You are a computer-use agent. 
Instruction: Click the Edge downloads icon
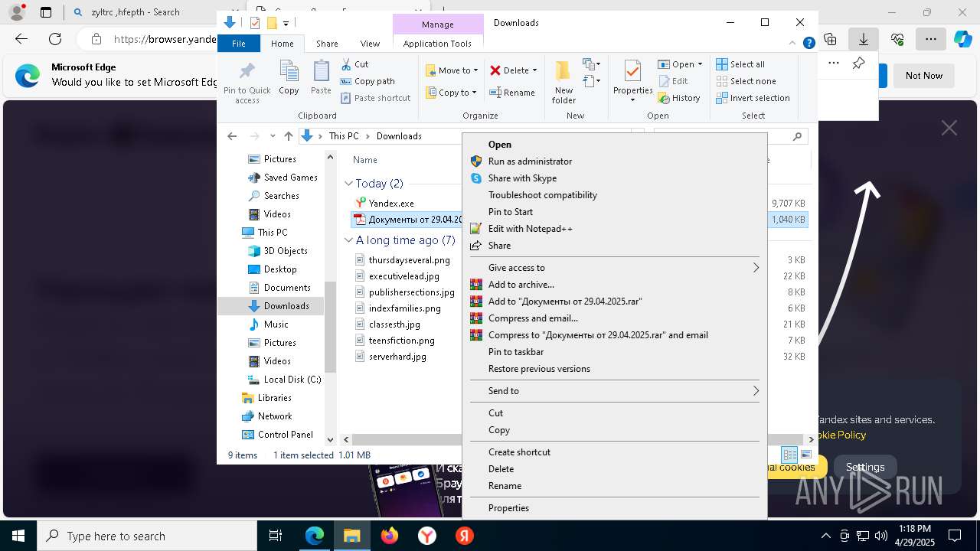click(863, 39)
